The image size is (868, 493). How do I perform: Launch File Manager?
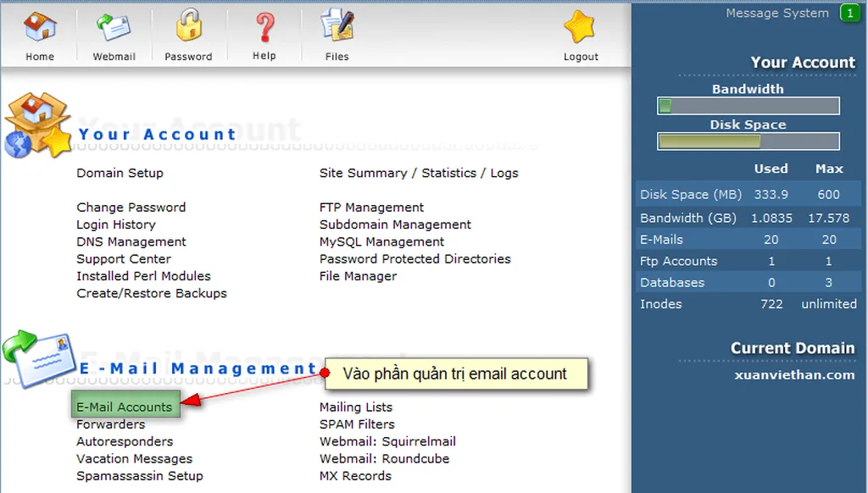coord(359,276)
